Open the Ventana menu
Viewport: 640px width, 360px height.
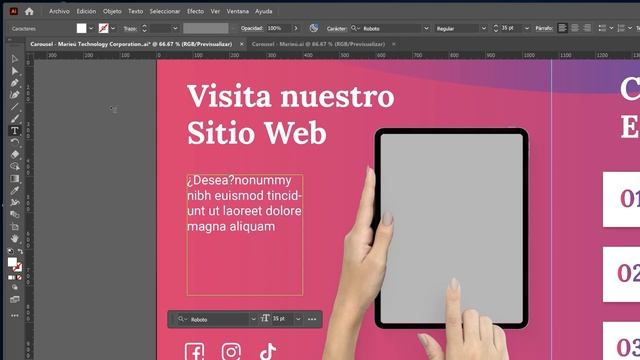point(238,11)
